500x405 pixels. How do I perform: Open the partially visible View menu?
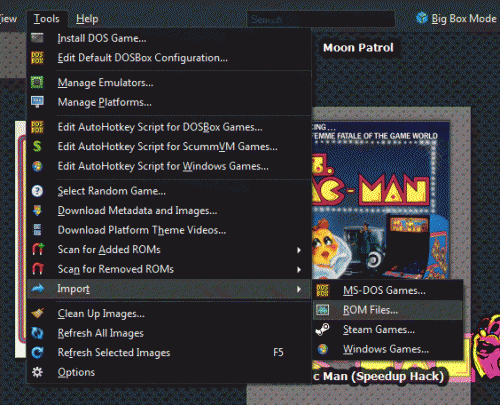tap(8, 19)
